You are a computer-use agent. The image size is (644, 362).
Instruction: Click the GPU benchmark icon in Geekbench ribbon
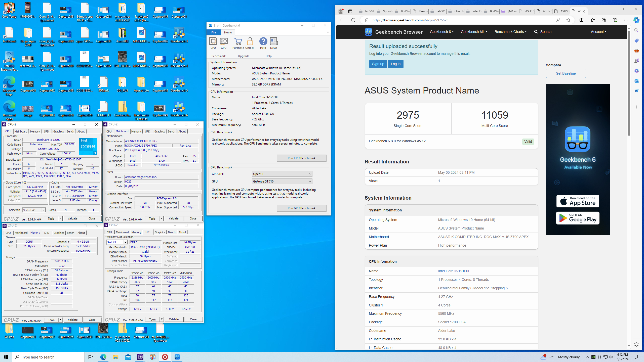(x=224, y=43)
